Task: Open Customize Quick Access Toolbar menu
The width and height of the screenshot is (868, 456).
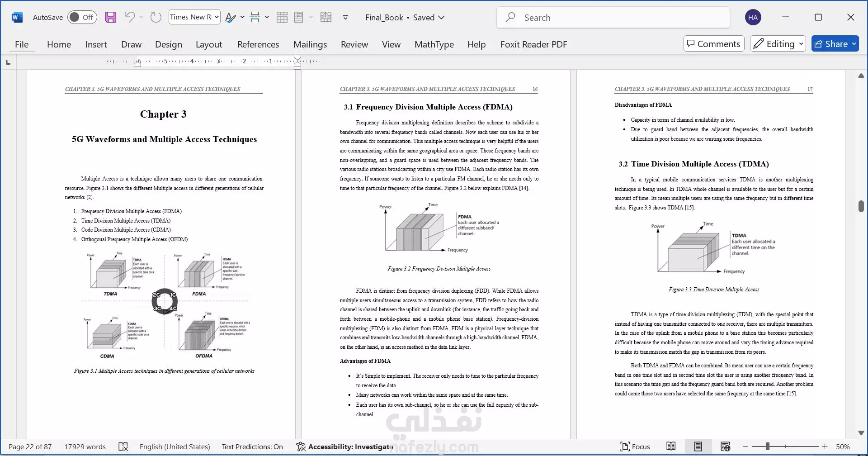Action: pos(345,18)
